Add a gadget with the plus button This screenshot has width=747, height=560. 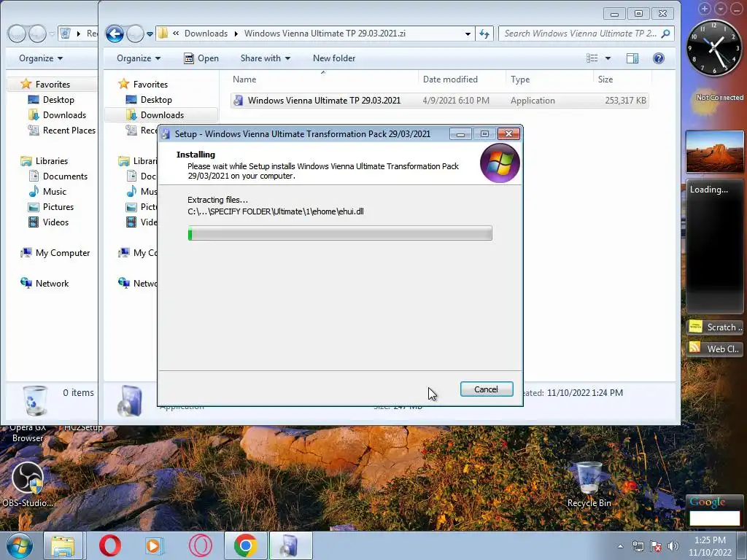coord(704,9)
